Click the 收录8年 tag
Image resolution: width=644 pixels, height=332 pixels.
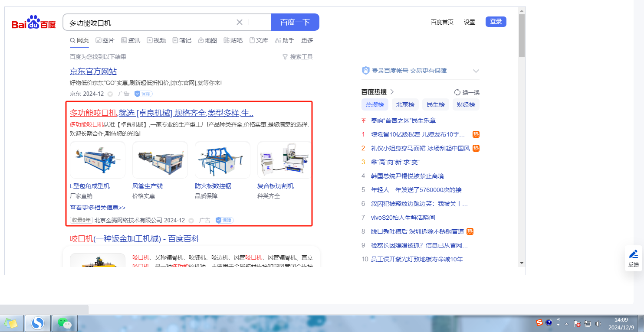82,220
